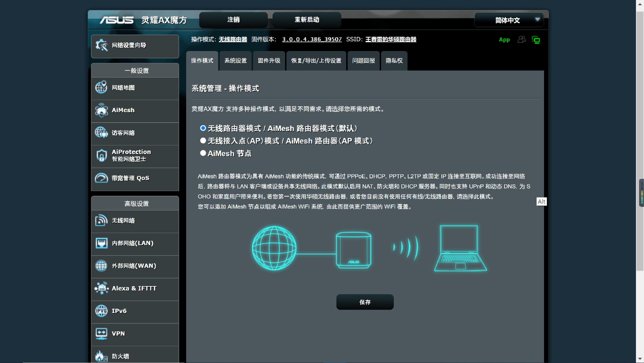Select 无线路由器模式 / AiMesh 路由器模式 radio
Screen dimensions: 644x363
pyautogui.click(x=203, y=128)
